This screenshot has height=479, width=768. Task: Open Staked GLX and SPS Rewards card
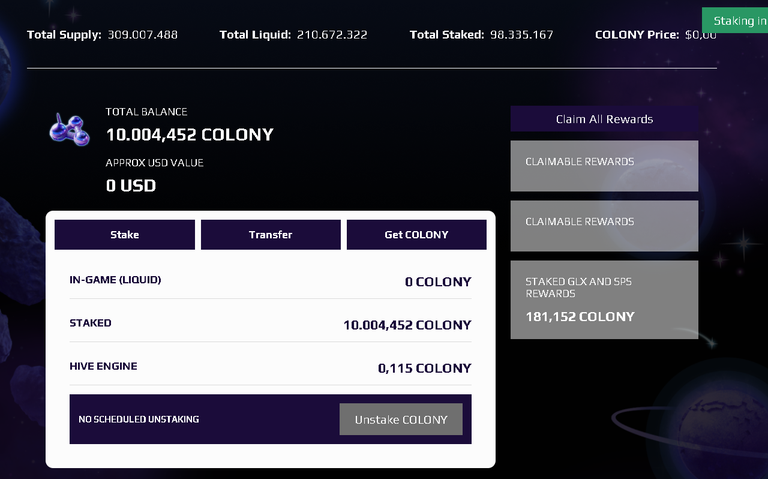coord(604,300)
